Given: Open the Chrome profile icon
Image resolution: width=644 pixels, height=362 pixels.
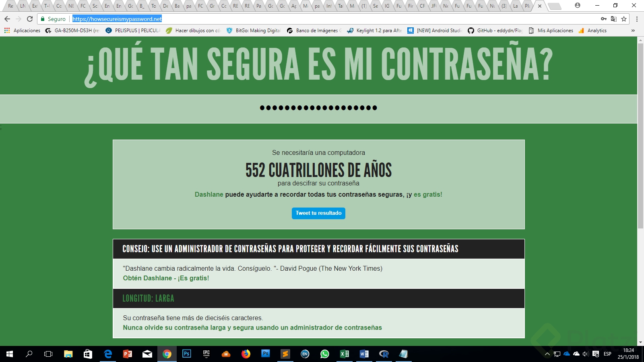Looking at the screenshot, I should [x=578, y=6].
